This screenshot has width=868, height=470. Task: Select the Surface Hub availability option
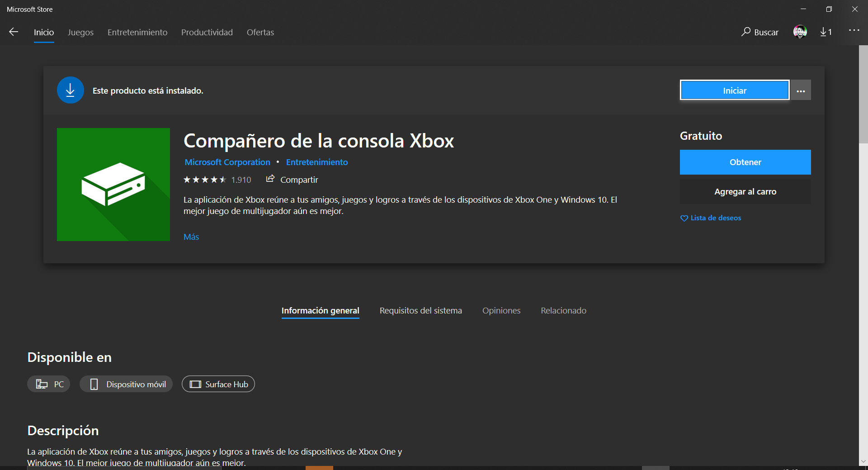click(218, 384)
